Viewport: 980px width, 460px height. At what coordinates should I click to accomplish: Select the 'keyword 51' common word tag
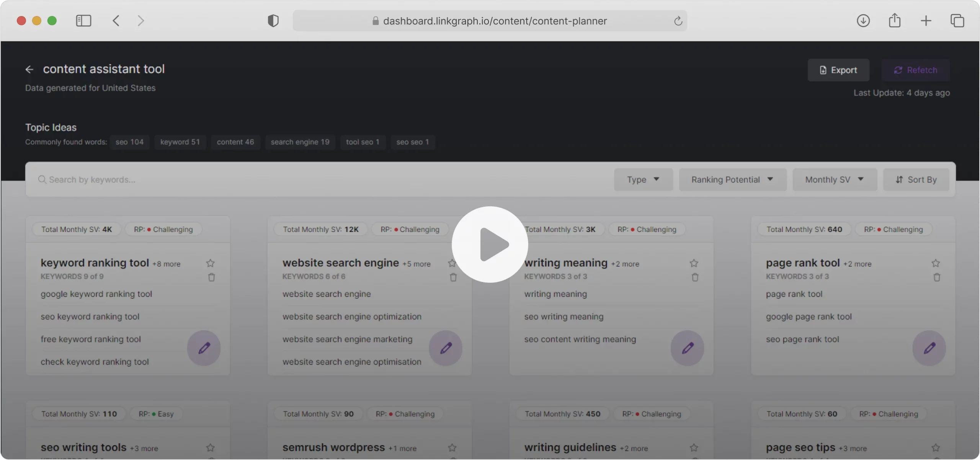click(180, 142)
